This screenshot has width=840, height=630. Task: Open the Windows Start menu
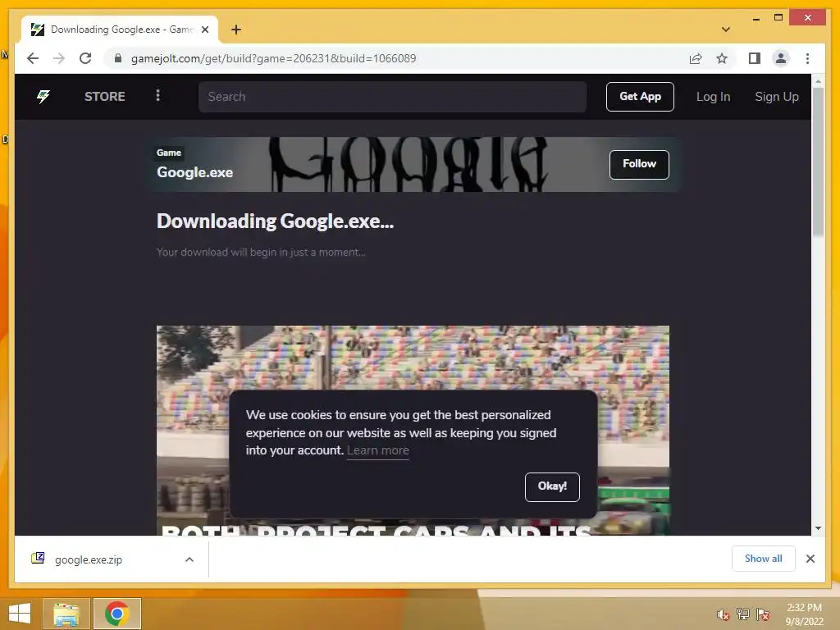click(20, 614)
